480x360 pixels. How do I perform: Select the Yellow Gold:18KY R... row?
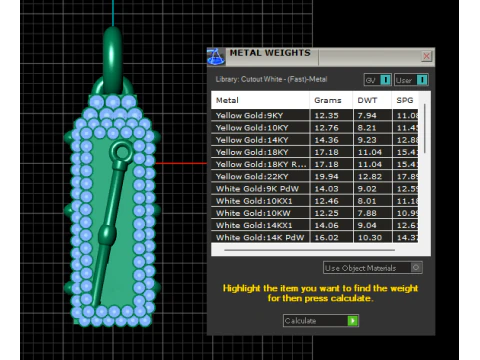(x=315, y=164)
